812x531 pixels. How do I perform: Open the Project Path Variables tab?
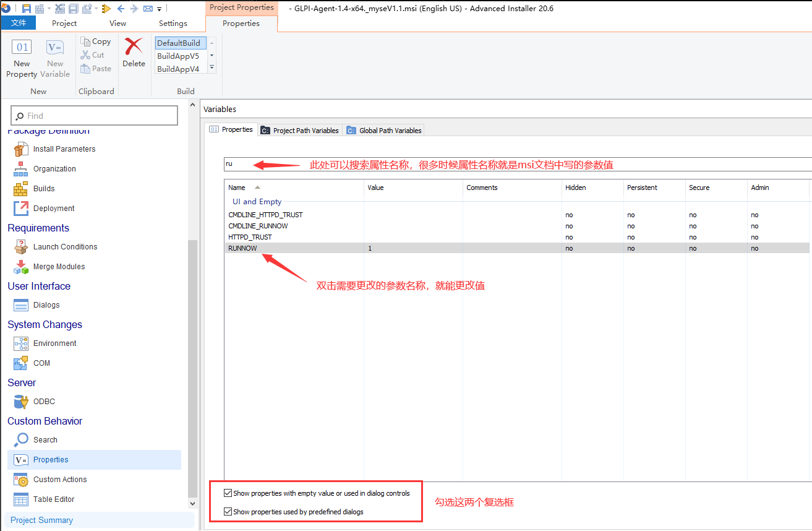pos(300,130)
